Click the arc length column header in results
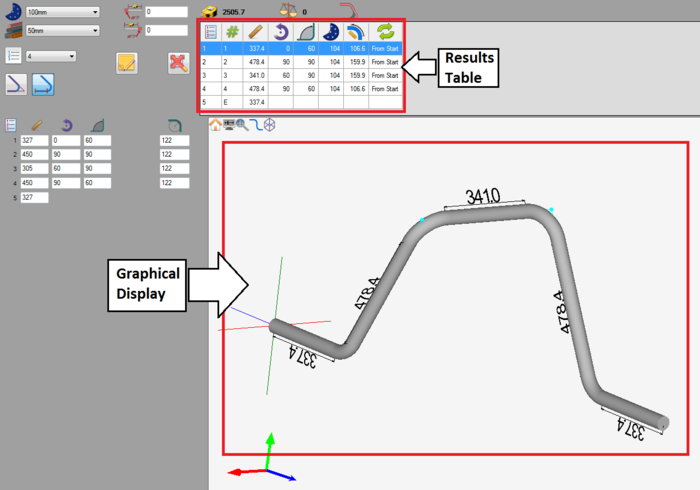This screenshot has height=490, width=700. pos(356,32)
